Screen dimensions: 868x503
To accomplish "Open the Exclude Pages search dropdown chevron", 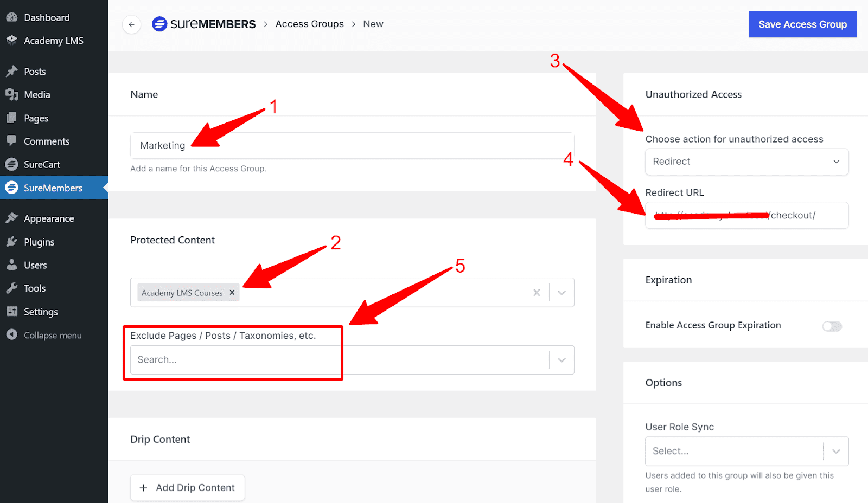I will click(561, 359).
